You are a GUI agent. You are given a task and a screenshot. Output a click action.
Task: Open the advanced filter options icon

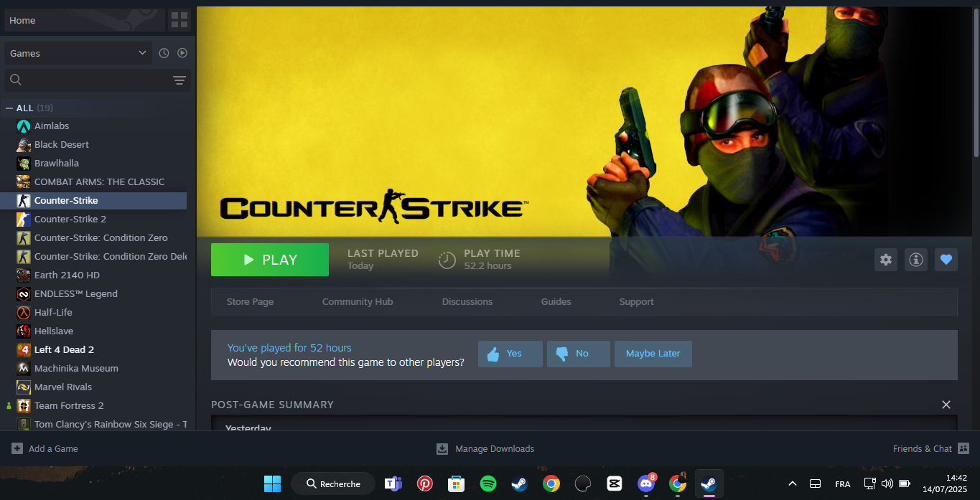(179, 80)
